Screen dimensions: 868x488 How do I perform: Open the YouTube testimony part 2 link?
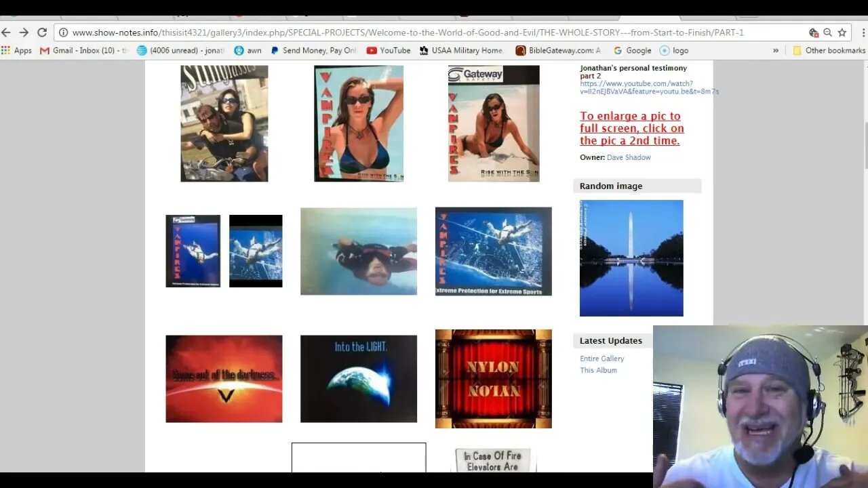point(649,87)
